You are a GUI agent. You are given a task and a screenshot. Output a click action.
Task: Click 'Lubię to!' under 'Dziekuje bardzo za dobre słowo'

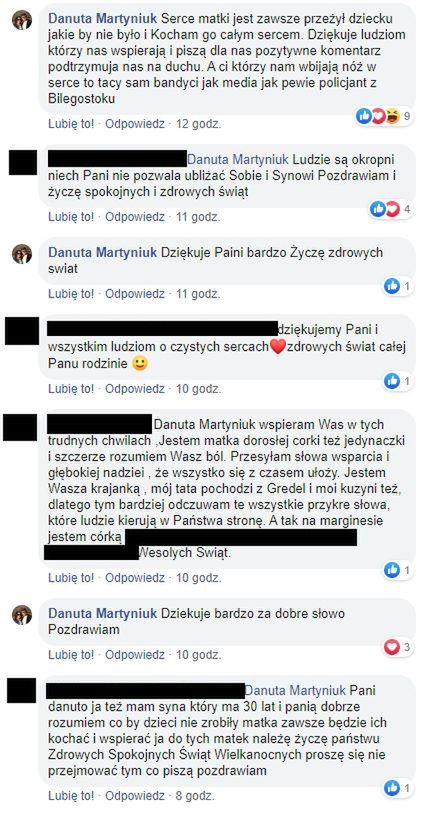pyautogui.click(x=71, y=655)
